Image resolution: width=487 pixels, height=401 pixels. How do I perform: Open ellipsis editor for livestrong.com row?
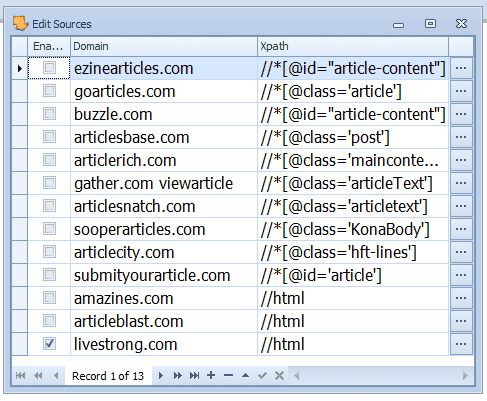click(x=461, y=344)
